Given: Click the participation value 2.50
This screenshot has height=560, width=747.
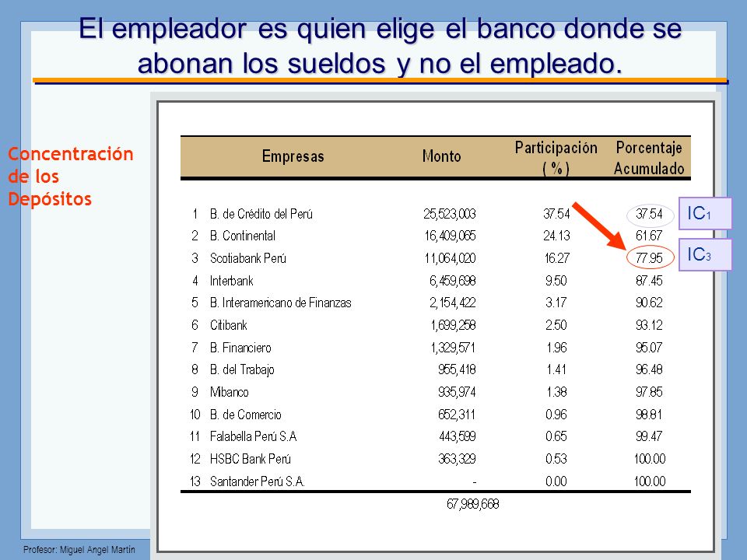Looking at the screenshot, I should [x=556, y=325].
